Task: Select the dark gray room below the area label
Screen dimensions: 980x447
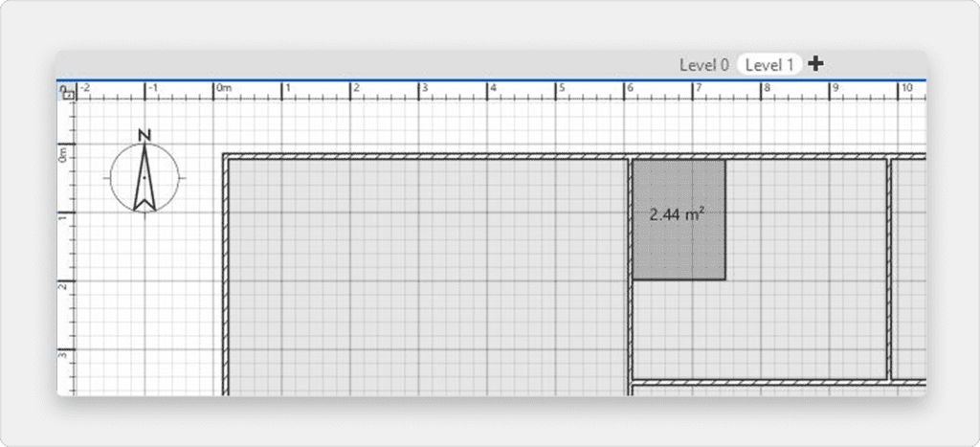Action: click(x=679, y=254)
